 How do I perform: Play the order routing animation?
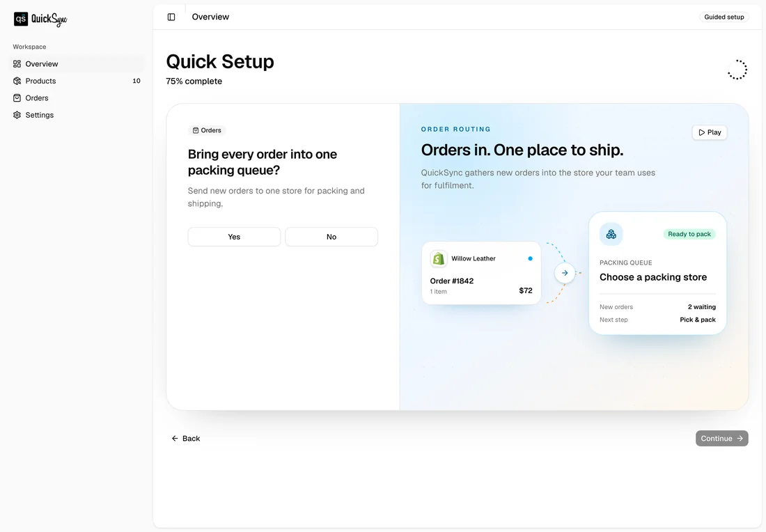(710, 132)
